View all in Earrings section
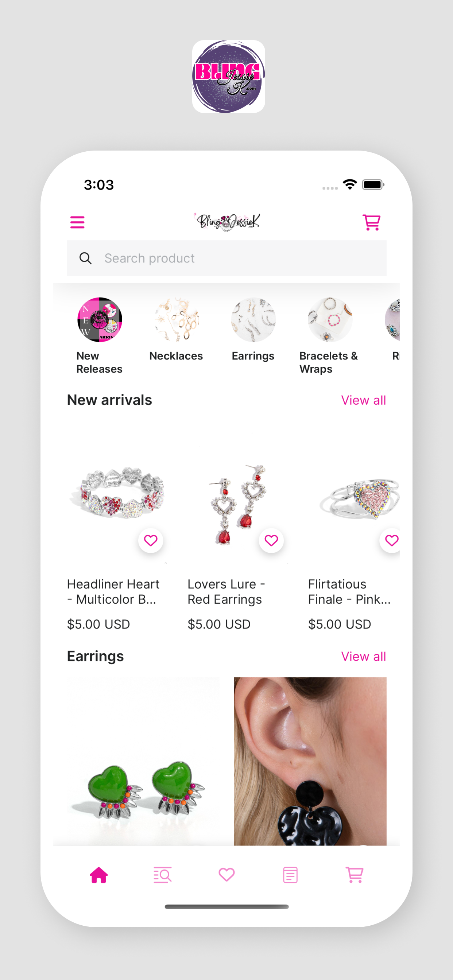 [363, 656]
